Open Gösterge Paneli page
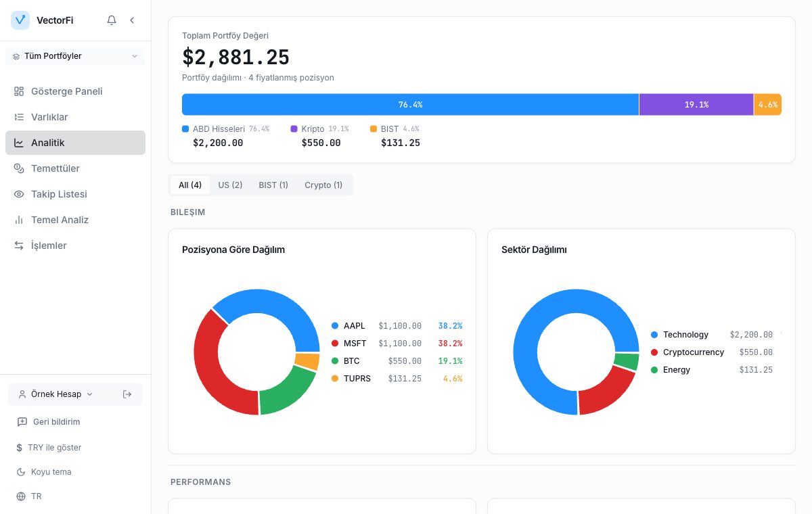Screen dimensions: 812x514 click(75, 91)
